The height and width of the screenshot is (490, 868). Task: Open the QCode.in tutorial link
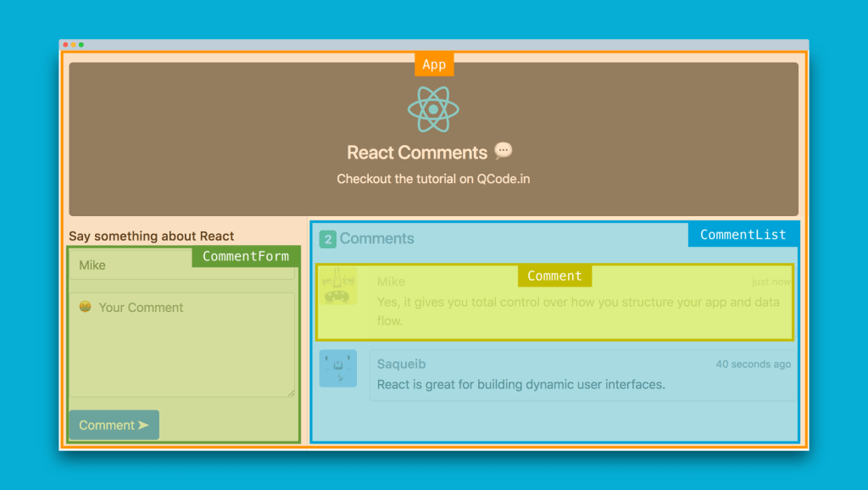coord(504,179)
